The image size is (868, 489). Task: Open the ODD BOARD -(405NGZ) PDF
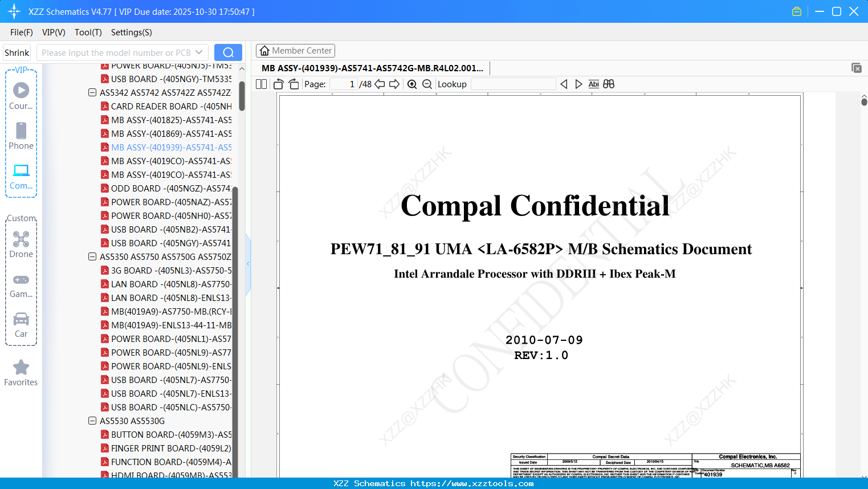pos(166,189)
